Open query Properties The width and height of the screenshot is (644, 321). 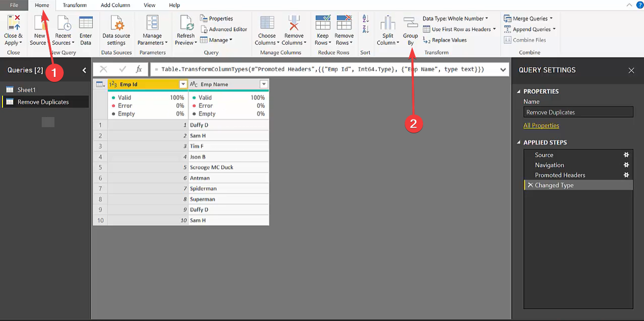tap(216, 18)
